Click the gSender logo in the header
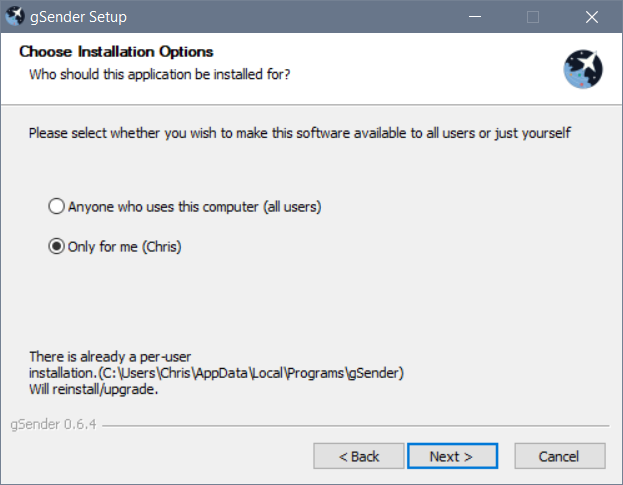This screenshot has height=485, width=623. [583, 69]
